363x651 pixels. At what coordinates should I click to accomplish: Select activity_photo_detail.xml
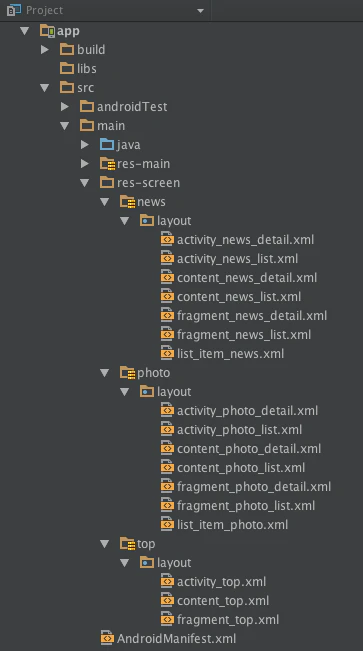point(248,411)
